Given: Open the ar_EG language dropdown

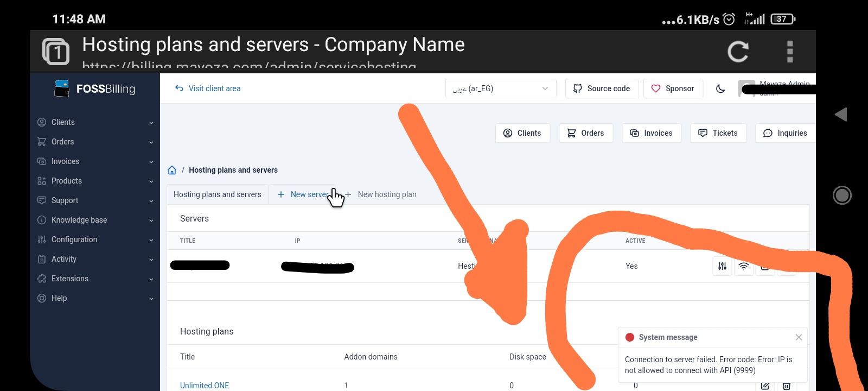Looking at the screenshot, I should tap(501, 89).
